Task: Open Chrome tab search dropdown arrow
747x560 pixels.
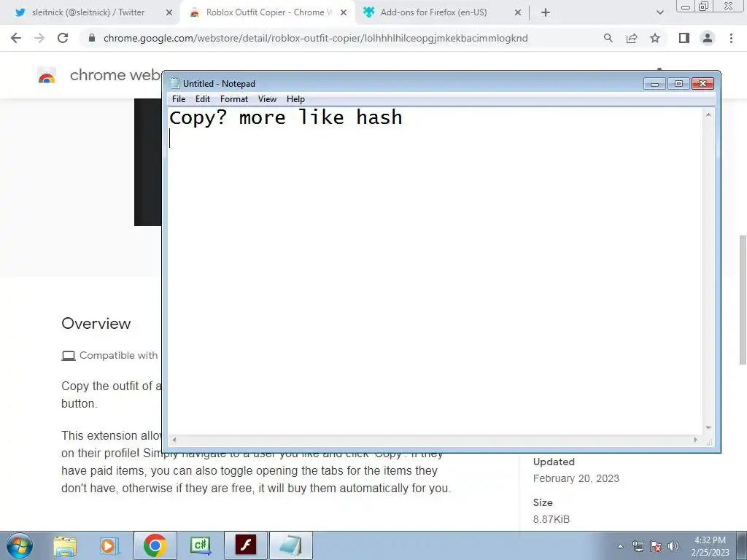Action: (x=659, y=12)
